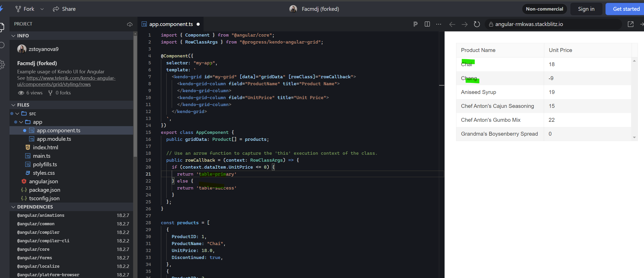
Task: Download the project via the cloud icon
Action: 130,24
